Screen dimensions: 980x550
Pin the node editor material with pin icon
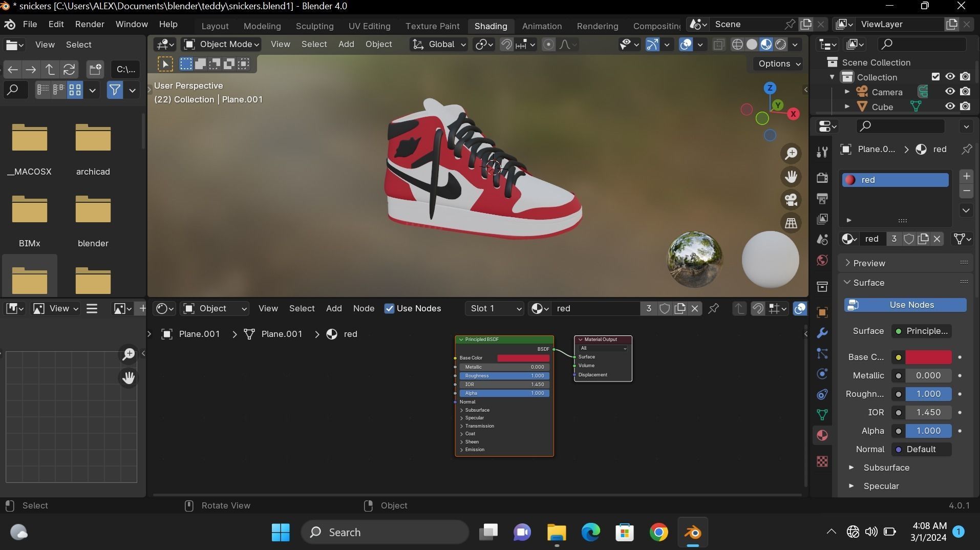pyautogui.click(x=713, y=308)
